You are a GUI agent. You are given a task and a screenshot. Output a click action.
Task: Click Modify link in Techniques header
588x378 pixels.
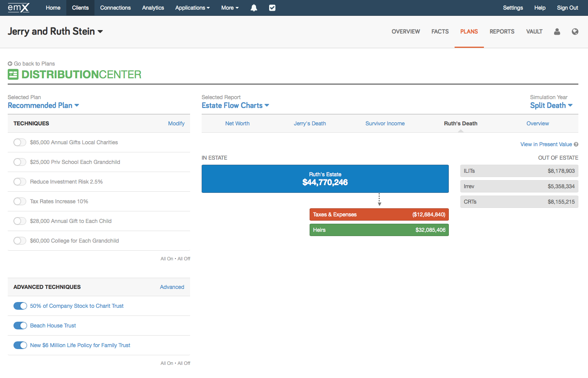tap(176, 123)
